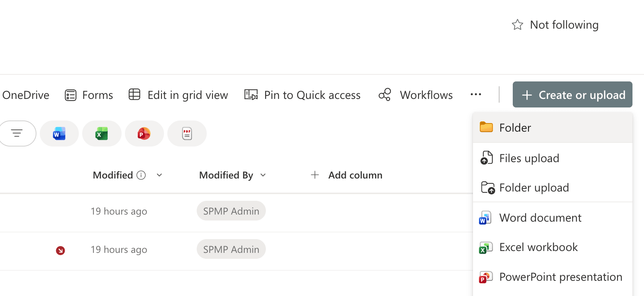This screenshot has width=644, height=296.
Task: Select Folder from the create menu
Action: pyautogui.click(x=515, y=128)
